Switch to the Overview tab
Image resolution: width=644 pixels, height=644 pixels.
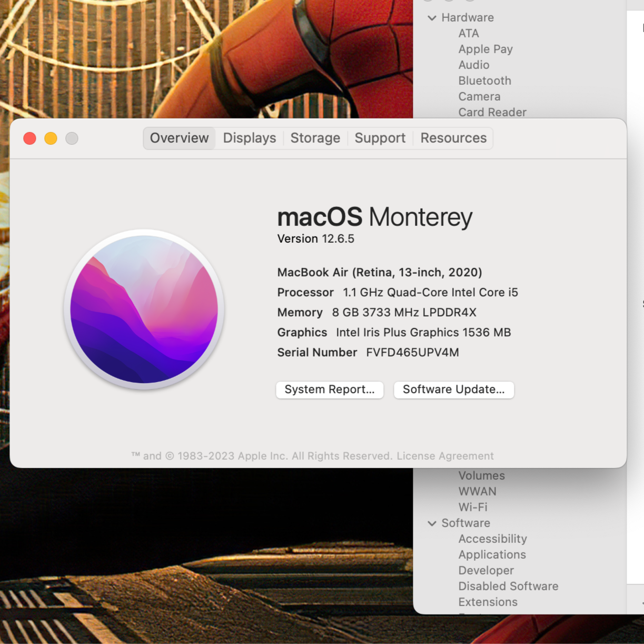tap(179, 138)
